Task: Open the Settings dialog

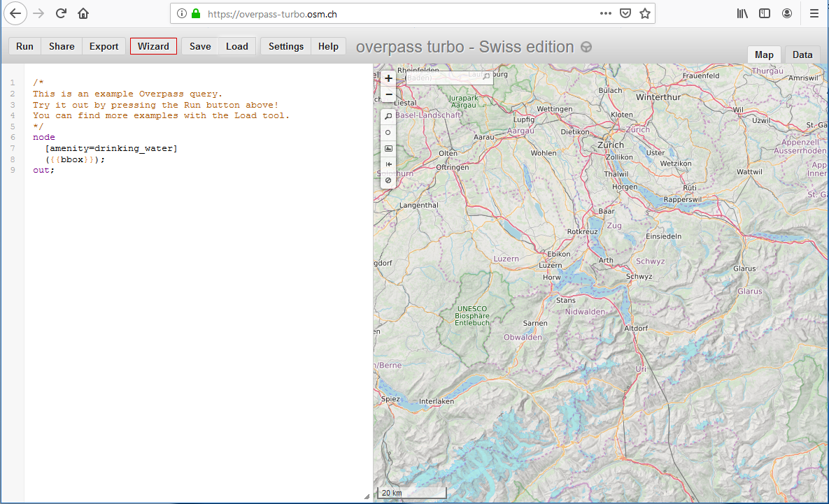Action: pyautogui.click(x=285, y=46)
